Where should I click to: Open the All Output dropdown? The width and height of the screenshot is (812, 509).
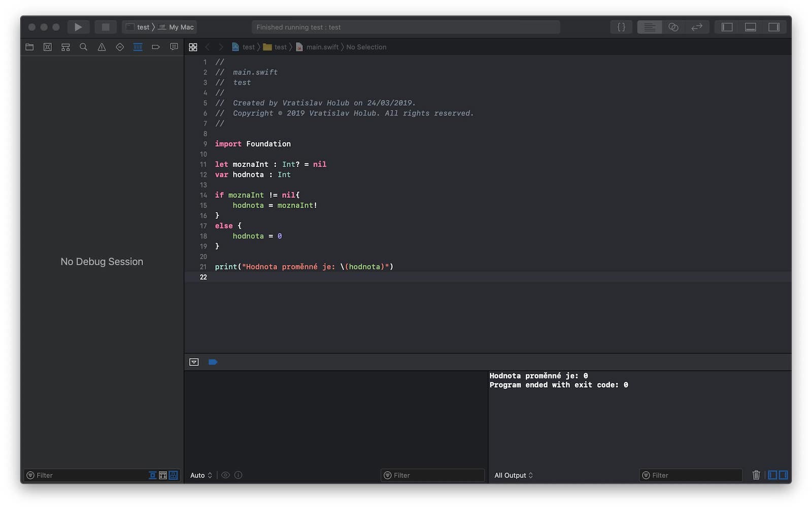514,476
